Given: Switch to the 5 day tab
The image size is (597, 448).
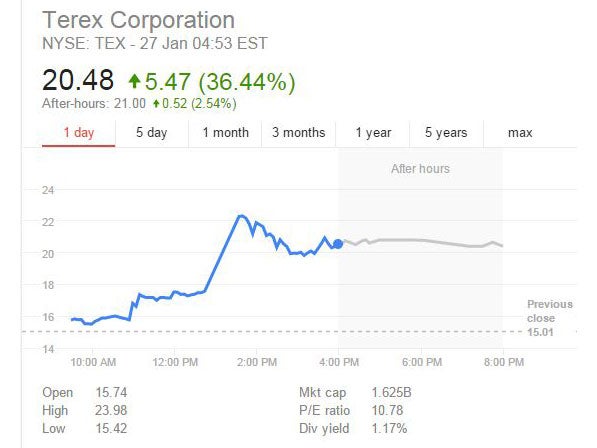Looking at the screenshot, I should click(x=152, y=133).
